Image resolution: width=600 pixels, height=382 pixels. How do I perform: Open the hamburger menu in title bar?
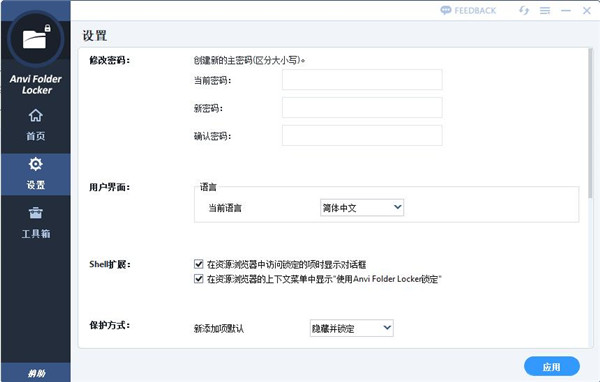pyautogui.click(x=545, y=11)
